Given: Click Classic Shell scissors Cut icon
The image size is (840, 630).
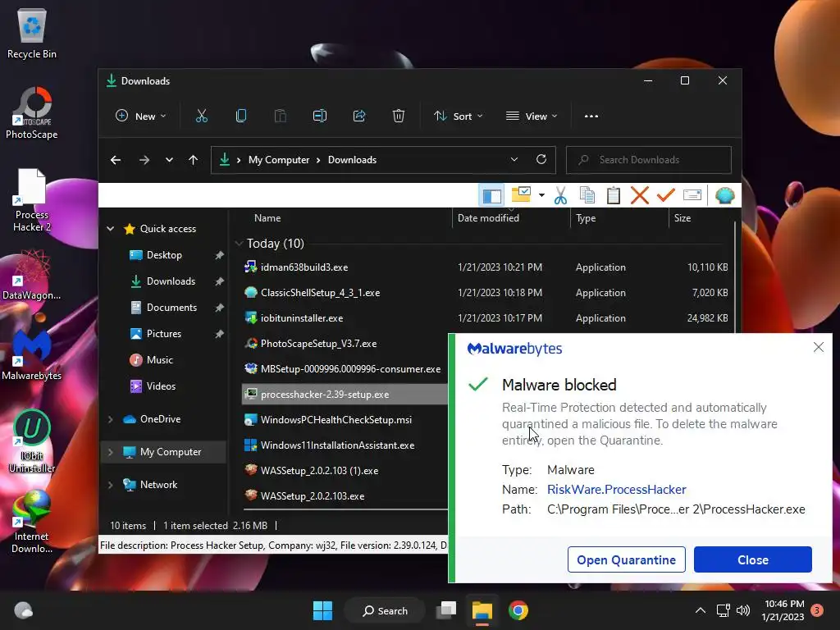Looking at the screenshot, I should 560,195.
